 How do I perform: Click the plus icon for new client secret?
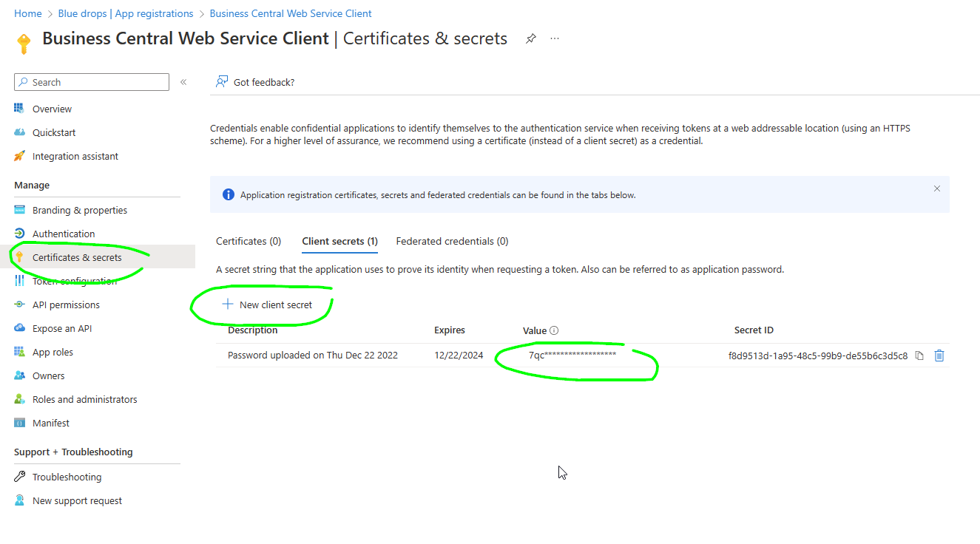[228, 305]
